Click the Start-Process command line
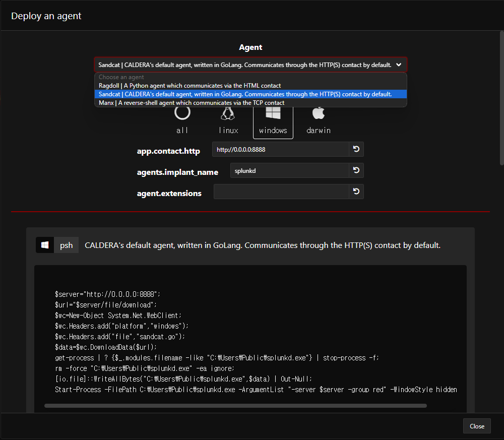Screen dimensions: 504x440 256,390
